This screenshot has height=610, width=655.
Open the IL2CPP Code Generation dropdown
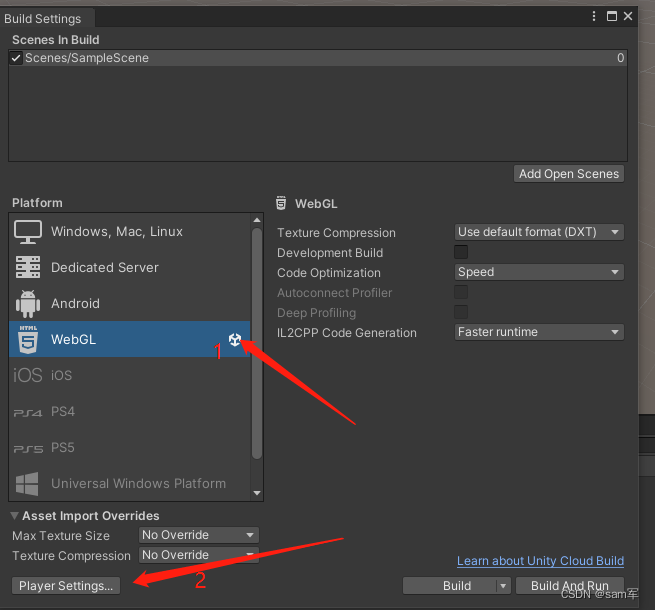tap(539, 333)
